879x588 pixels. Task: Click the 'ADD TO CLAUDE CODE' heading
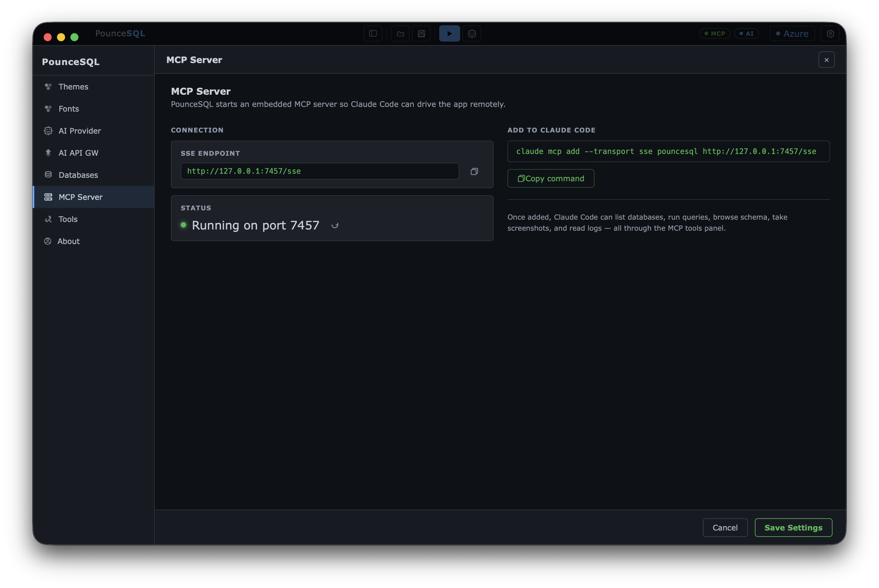coord(551,130)
